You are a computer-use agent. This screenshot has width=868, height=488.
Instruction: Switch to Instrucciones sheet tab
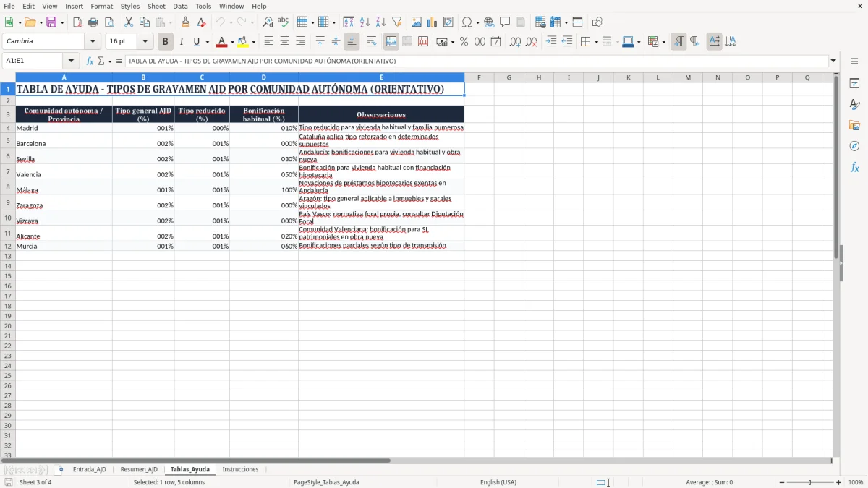[x=240, y=469]
